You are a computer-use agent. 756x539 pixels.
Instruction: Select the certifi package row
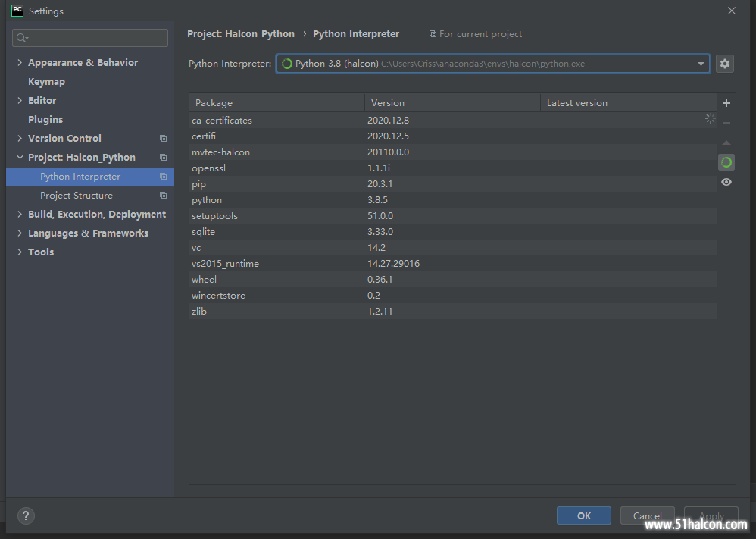[452, 136]
